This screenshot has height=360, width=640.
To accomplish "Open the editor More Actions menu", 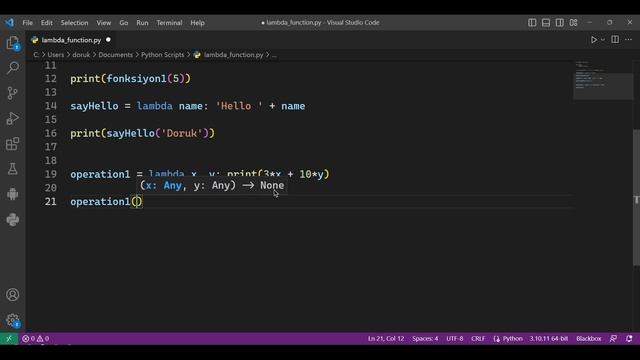I will [x=629, y=40].
